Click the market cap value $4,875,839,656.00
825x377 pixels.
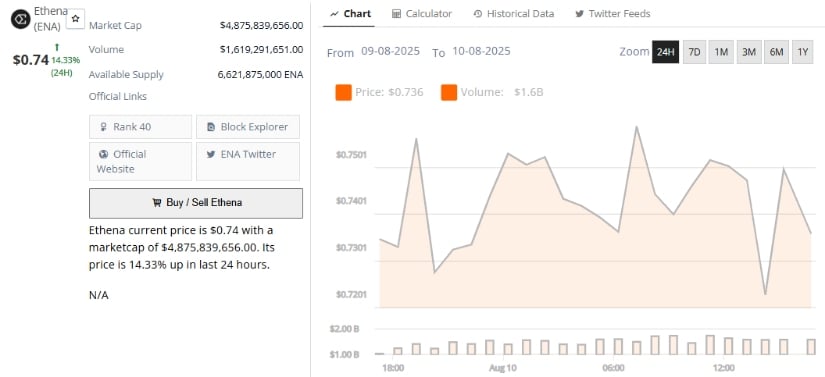point(261,25)
